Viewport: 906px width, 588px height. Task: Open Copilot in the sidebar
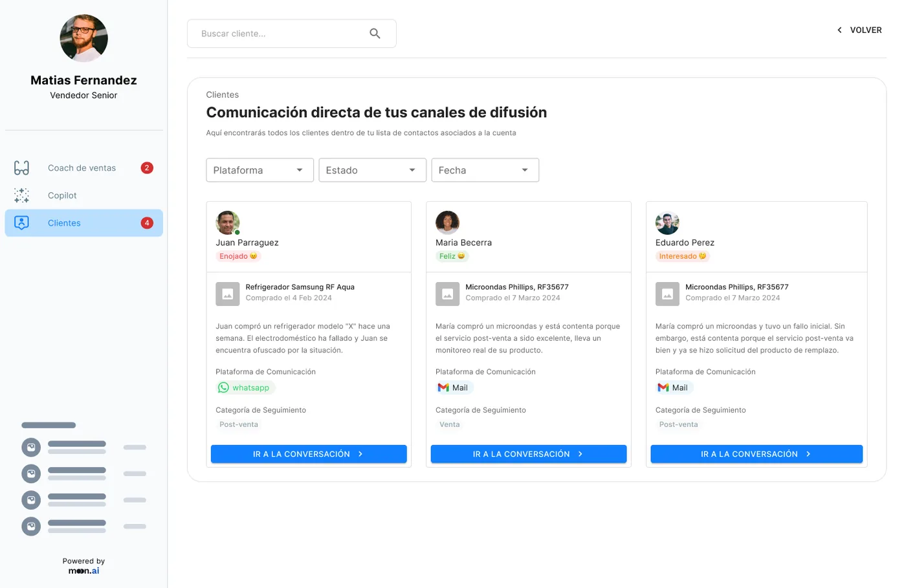click(x=84, y=195)
